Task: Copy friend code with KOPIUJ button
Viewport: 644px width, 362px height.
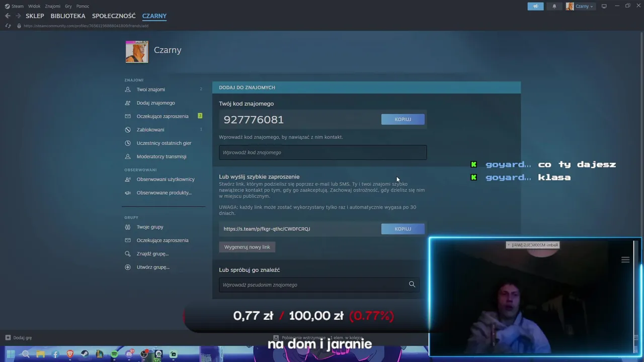Action: click(403, 119)
